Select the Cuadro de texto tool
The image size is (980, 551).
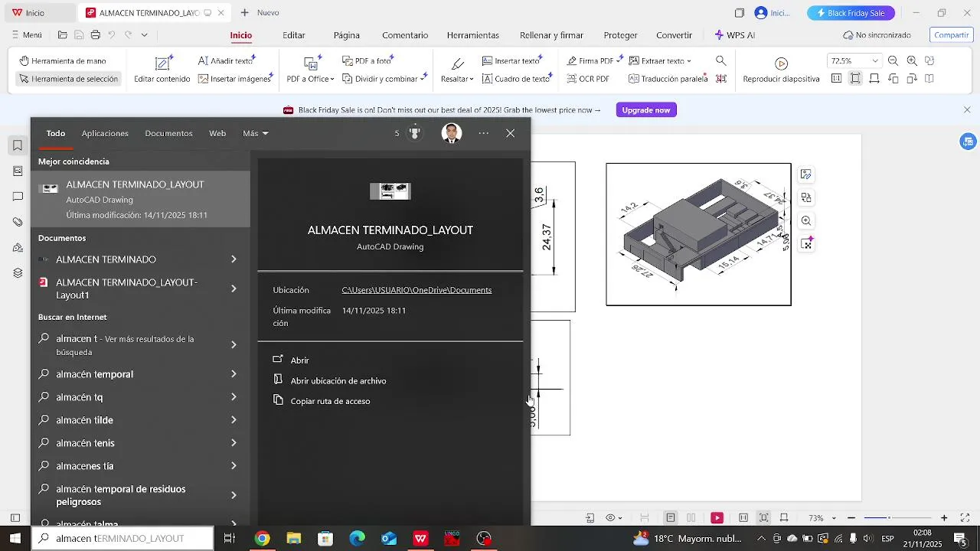point(518,79)
